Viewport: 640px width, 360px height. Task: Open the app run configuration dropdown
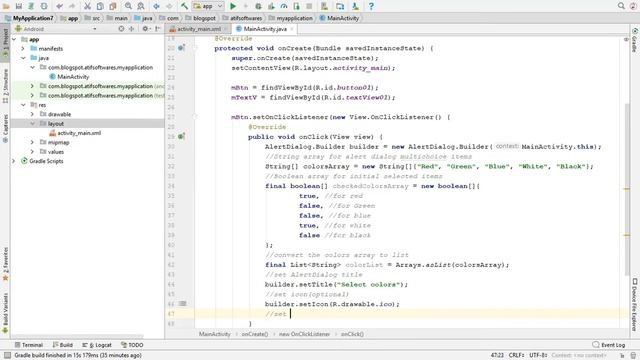(208, 6)
